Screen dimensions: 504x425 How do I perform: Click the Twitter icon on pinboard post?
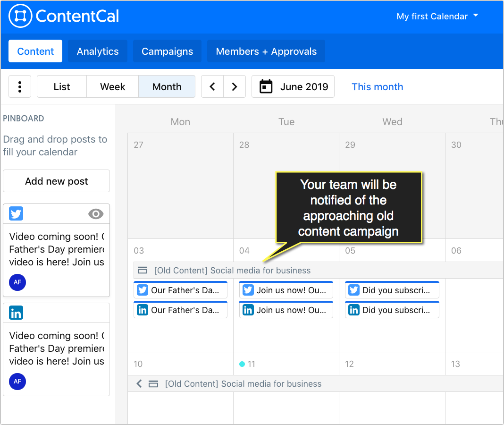(x=16, y=214)
